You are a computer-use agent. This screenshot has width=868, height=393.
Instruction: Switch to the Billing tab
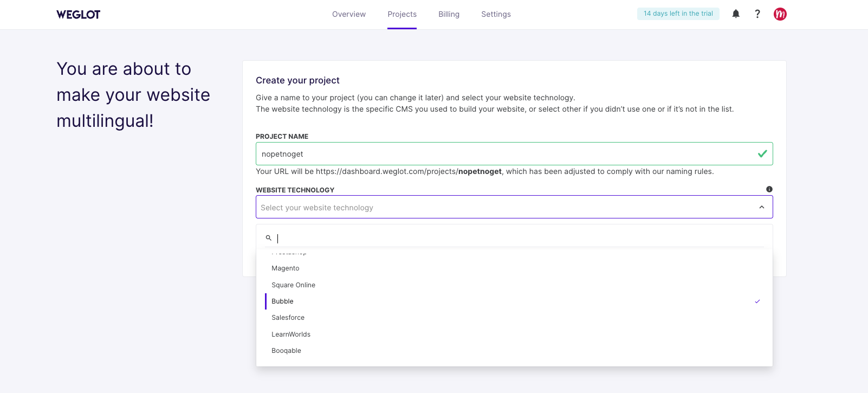point(449,14)
